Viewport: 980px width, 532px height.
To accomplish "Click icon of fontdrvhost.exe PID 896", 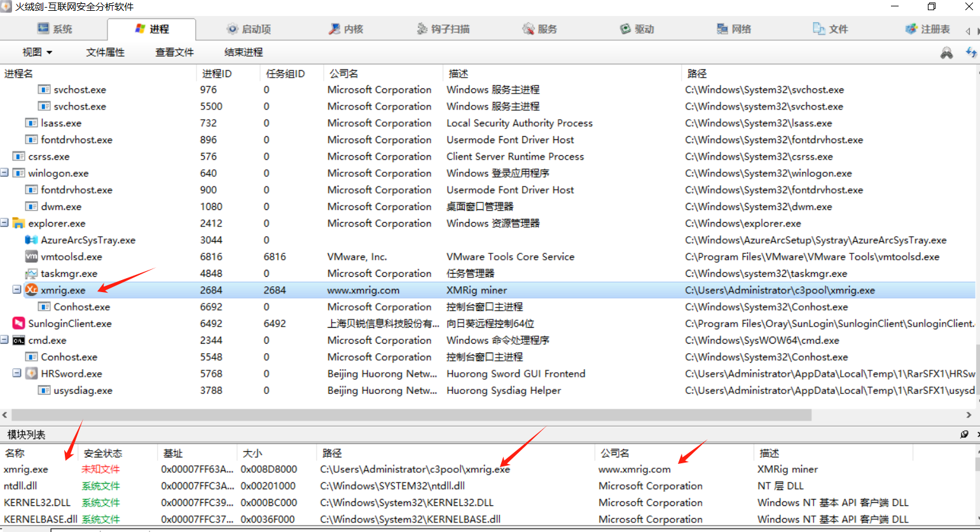I will coord(31,139).
